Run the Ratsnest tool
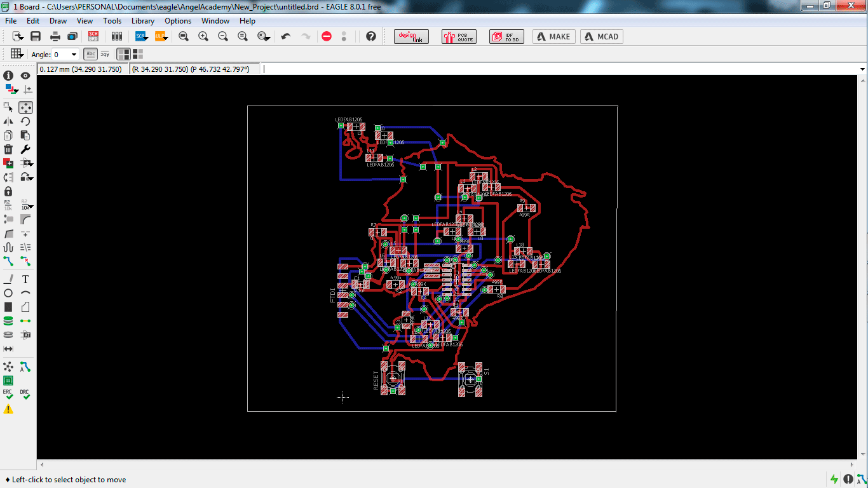The height and width of the screenshot is (488, 868). pyautogui.click(x=8, y=367)
